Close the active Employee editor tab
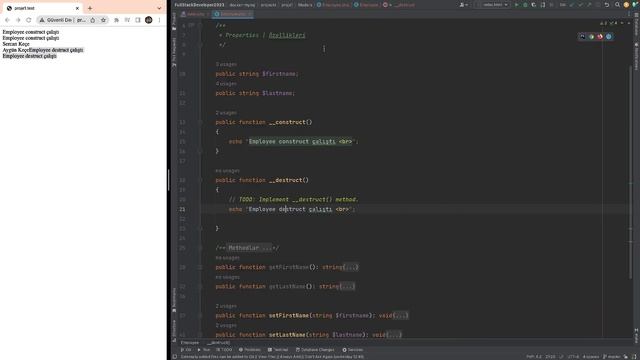 250,14
